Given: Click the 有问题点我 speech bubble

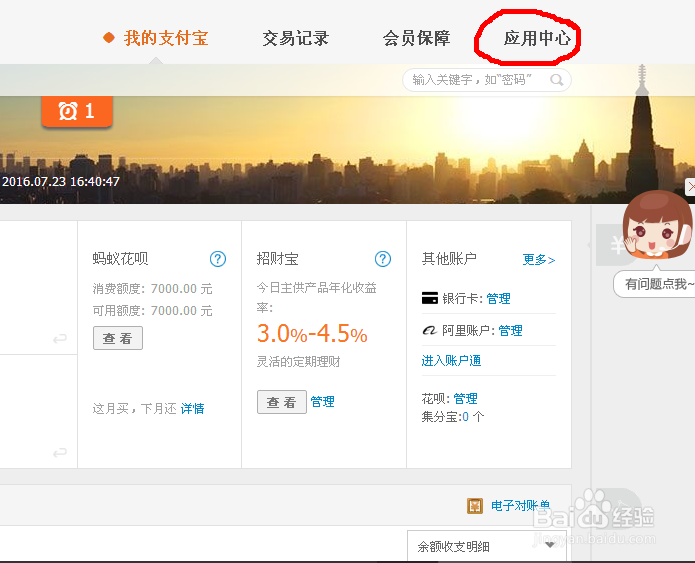Looking at the screenshot, I should click(654, 284).
